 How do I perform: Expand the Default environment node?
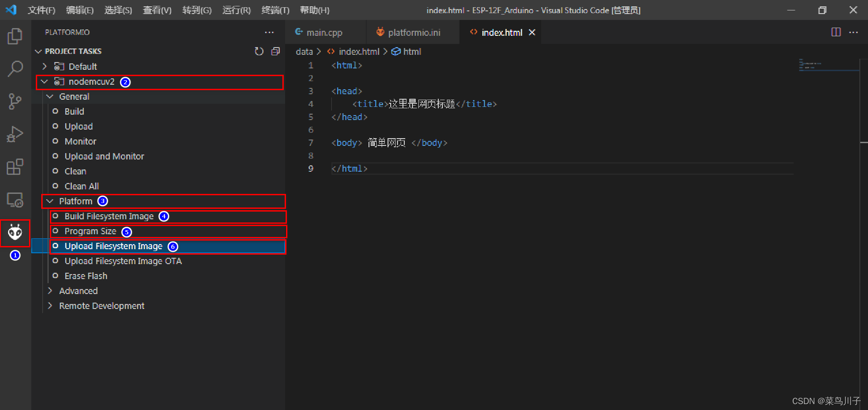pyautogui.click(x=44, y=67)
